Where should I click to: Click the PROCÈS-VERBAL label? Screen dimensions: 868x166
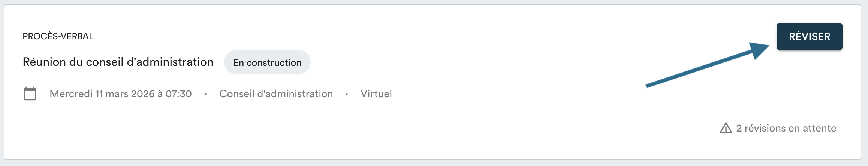coord(58,36)
